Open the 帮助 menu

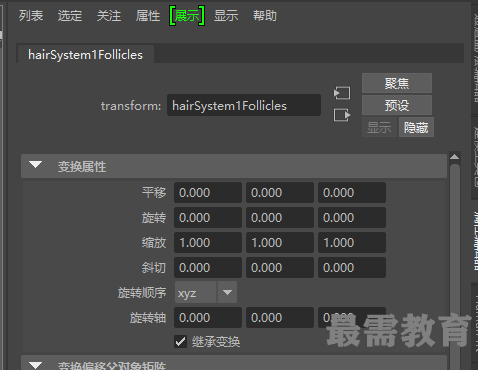(x=265, y=16)
